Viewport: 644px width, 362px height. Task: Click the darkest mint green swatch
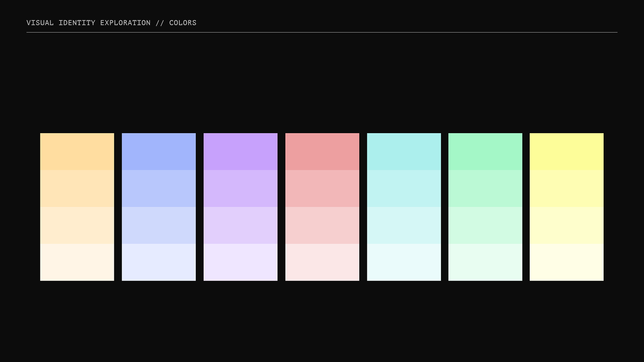click(485, 152)
